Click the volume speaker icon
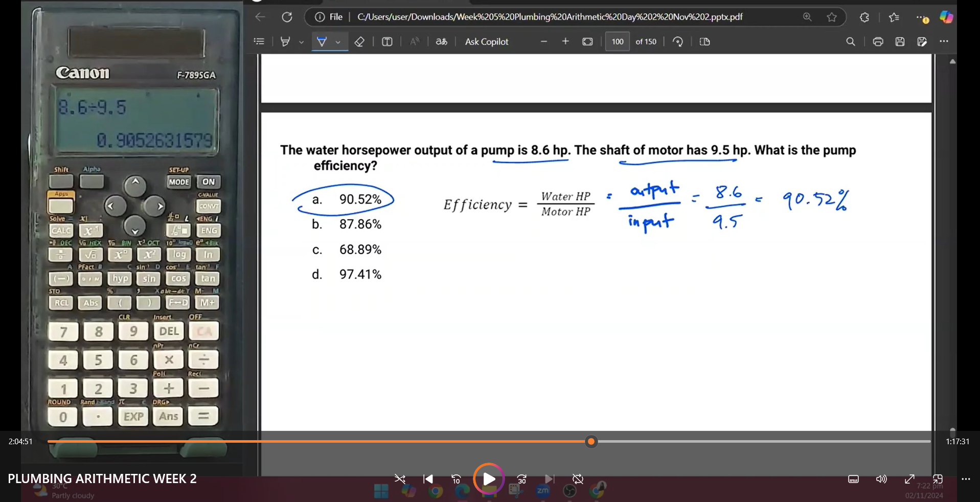The width and height of the screenshot is (980, 502). click(x=881, y=479)
